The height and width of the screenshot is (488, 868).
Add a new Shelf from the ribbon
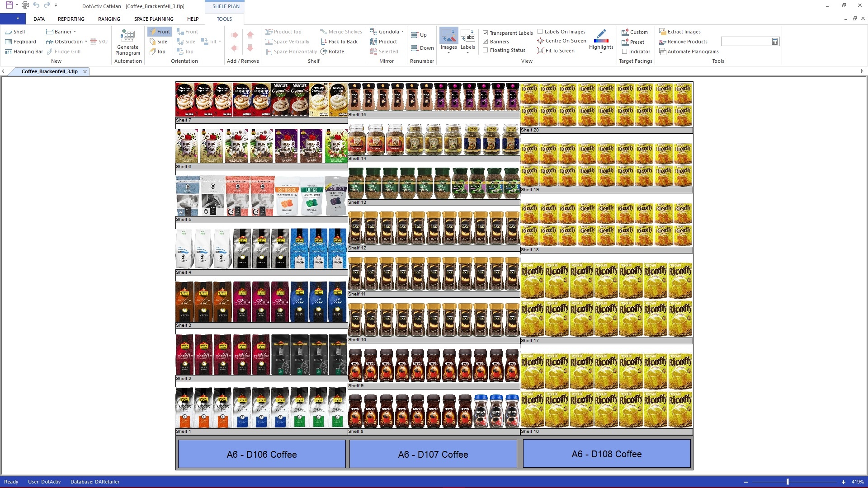click(x=15, y=32)
